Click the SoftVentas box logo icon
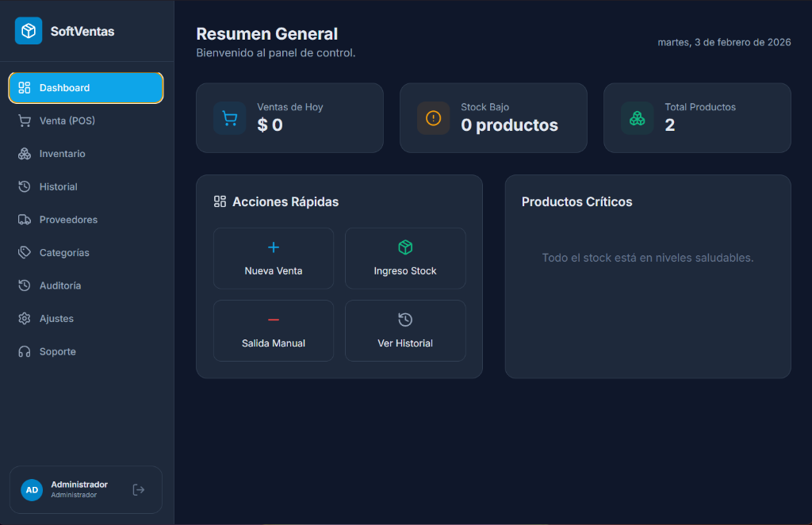812x525 pixels. (x=29, y=31)
